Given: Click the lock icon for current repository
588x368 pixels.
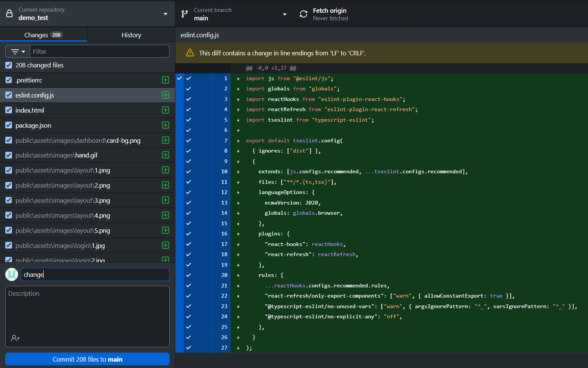Looking at the screenshot, I should (9, 14).
